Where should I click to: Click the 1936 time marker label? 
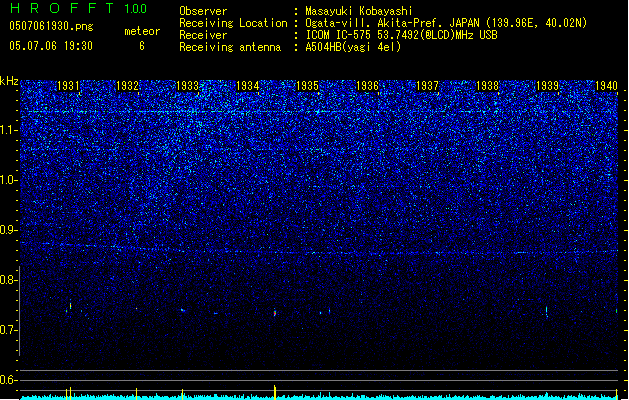[x=367, y=86]
